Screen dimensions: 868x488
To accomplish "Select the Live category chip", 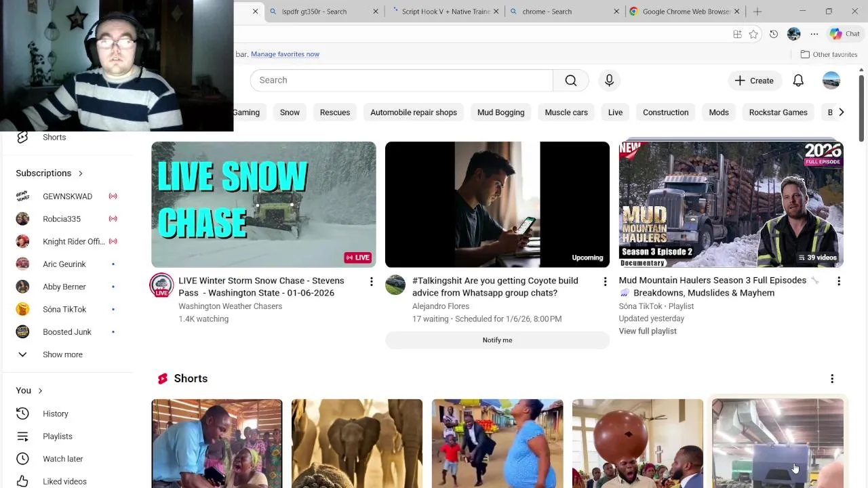I will point(615,113).
